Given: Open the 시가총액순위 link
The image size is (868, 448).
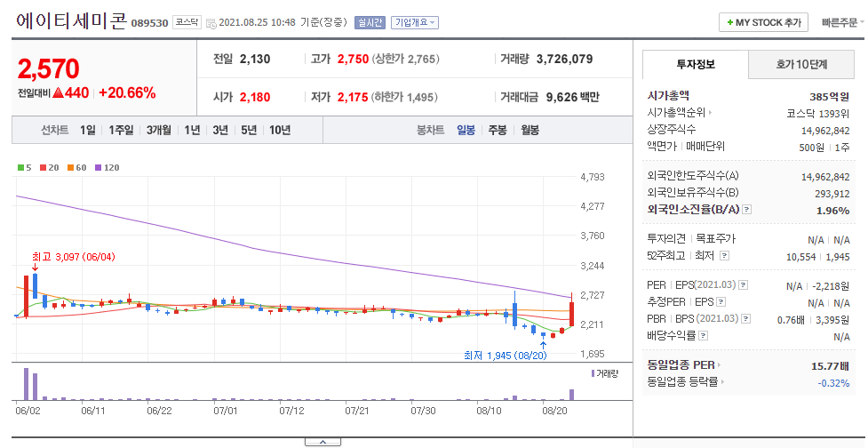Looking at the screenshot, I should coord(676,113).
